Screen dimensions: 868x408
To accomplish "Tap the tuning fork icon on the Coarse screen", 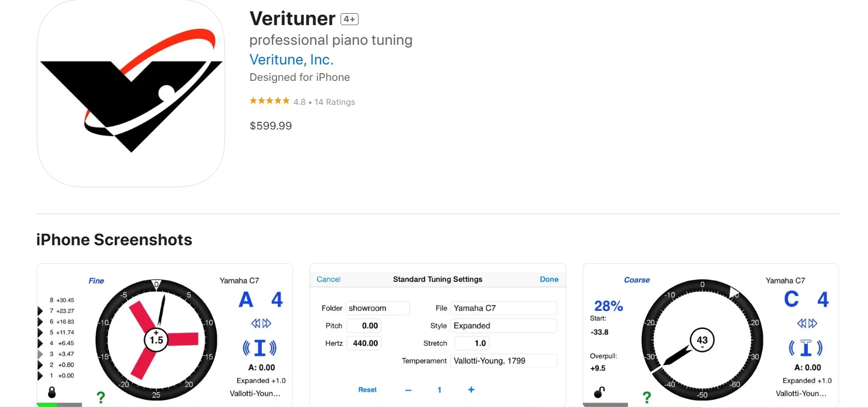I will 805,347.
